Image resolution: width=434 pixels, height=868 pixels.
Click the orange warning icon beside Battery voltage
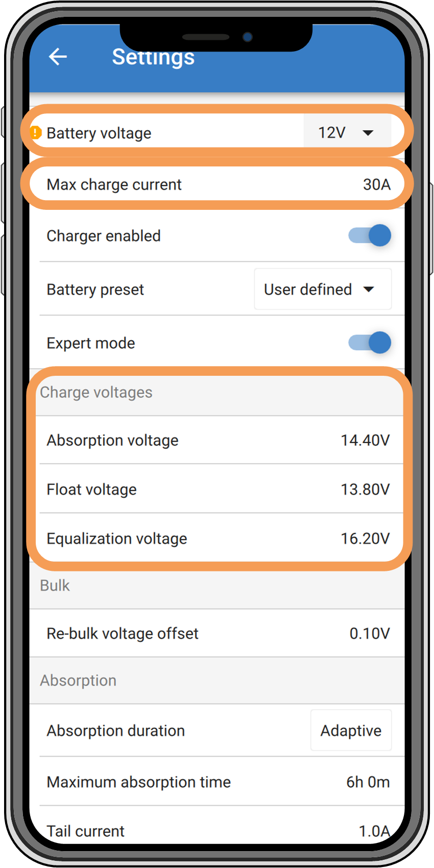point(35,133)
